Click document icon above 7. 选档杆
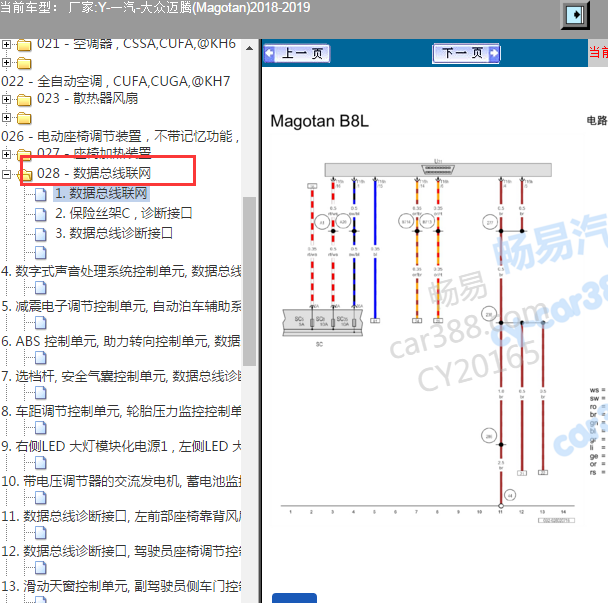 [41, 358]
